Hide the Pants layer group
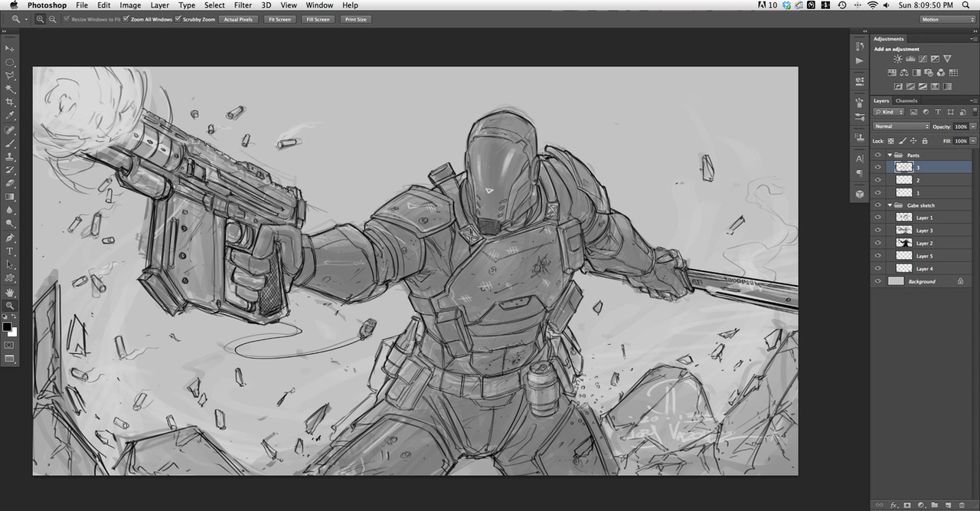The width and height of the screenshot is (980, 511). pyautogui.click(x=877, y=155)
